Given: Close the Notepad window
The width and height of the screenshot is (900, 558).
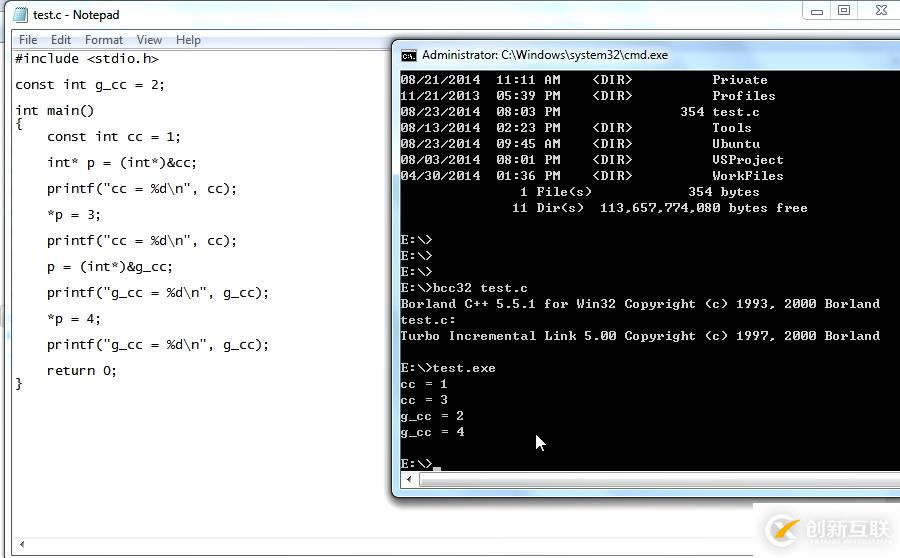Looking at the screenshot, I should [881, 10].
